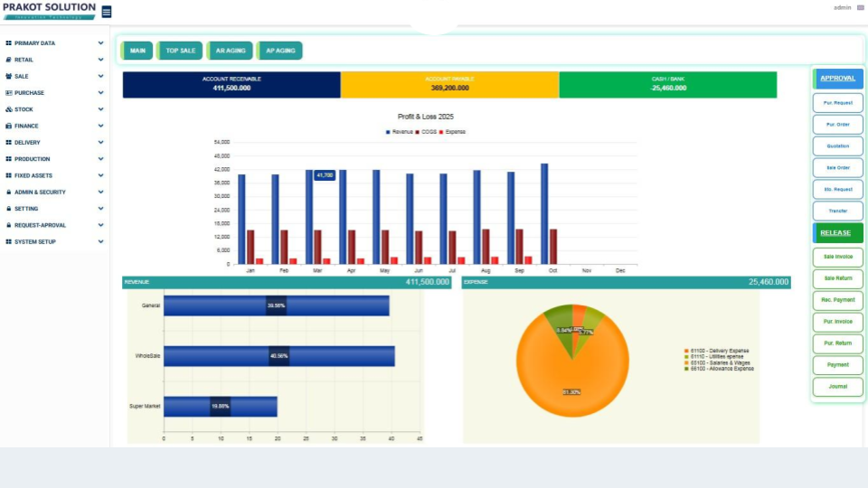Expand the Production section chevron
Viewport: 868px width, 488px height.
100,159
